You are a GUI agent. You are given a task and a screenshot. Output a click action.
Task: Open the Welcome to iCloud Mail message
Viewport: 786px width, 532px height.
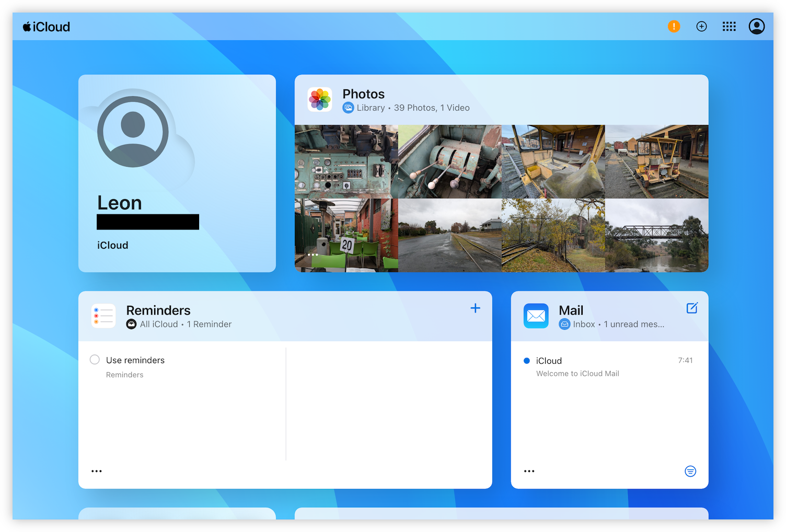tap(609, 367)
